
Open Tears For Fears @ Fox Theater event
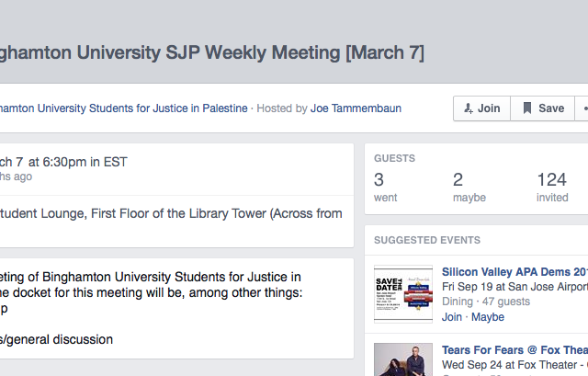[514, 349]
